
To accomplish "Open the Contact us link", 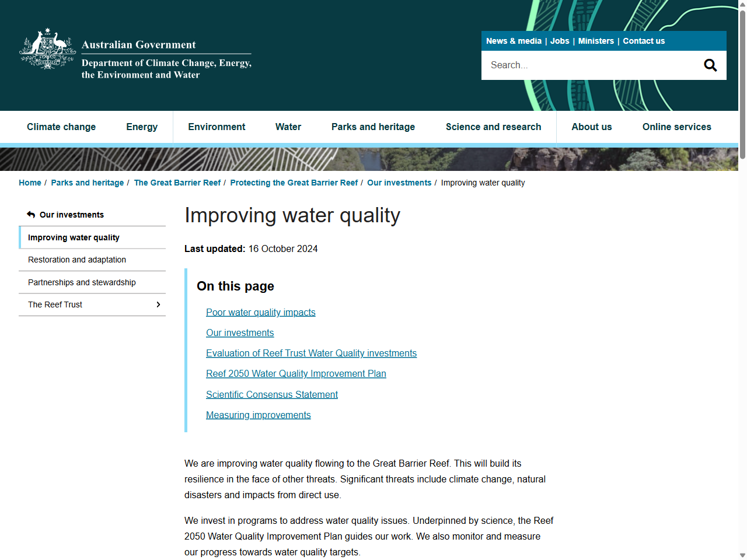I will coord(644,41).
